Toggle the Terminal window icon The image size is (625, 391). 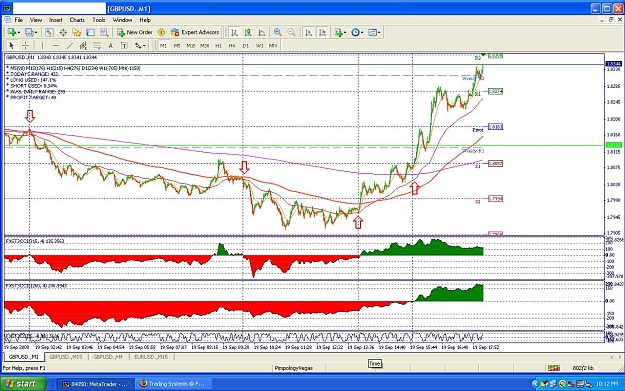coord(90,32)
